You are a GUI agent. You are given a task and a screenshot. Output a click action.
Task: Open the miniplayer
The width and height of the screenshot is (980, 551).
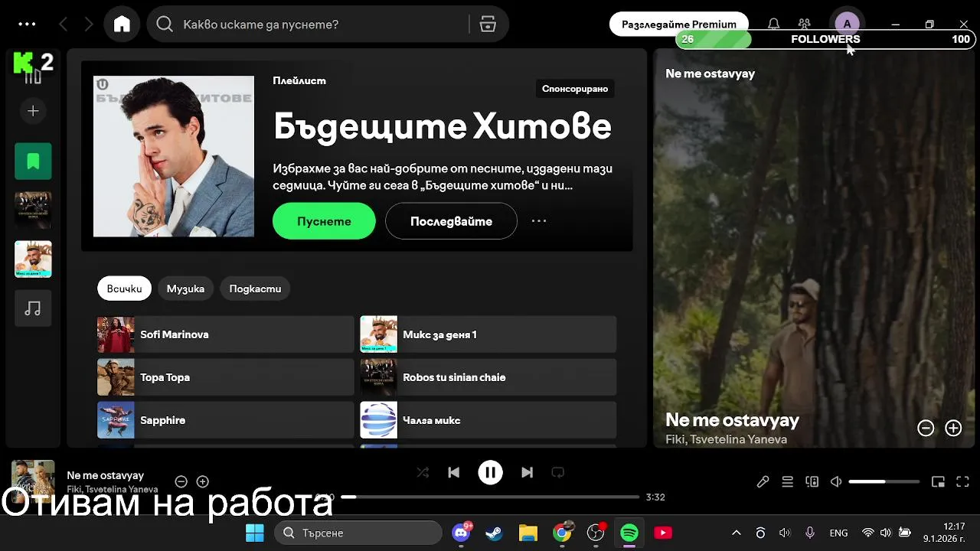coord(938,481)
